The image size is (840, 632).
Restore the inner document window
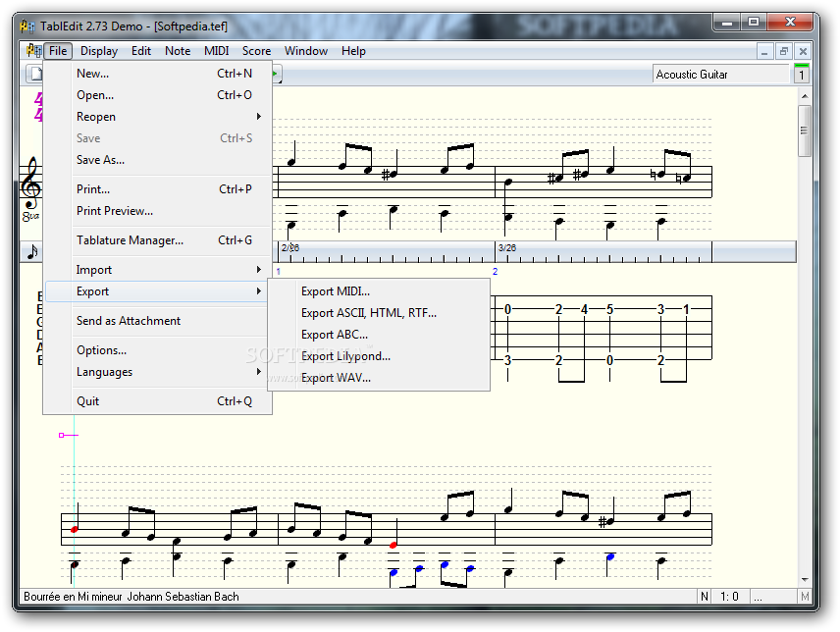point(784,51)
